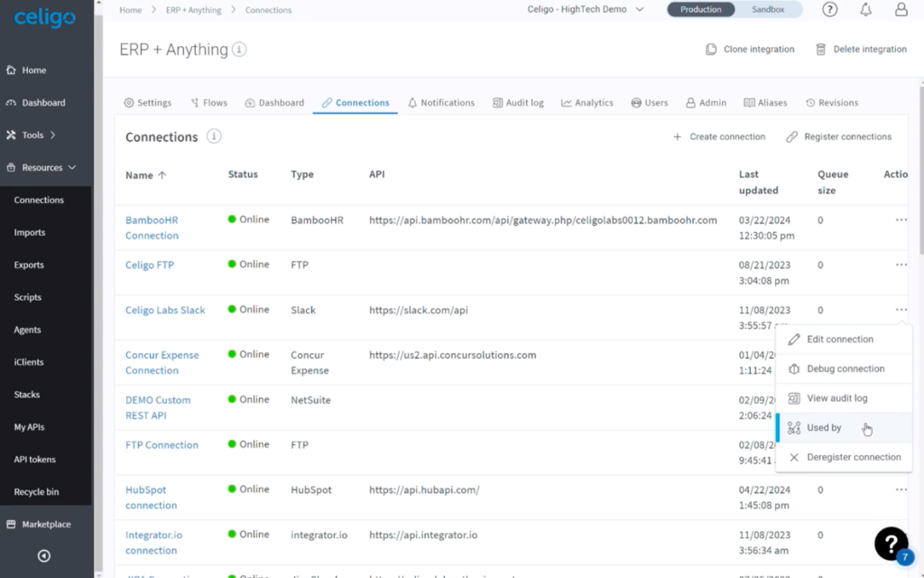
Task: Switch to Production environment
Action: point(700,9)
